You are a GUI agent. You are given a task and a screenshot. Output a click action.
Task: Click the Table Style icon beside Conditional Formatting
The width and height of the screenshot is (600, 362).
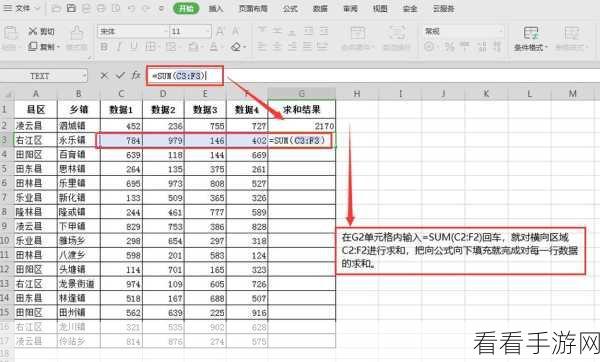(571, 33)
